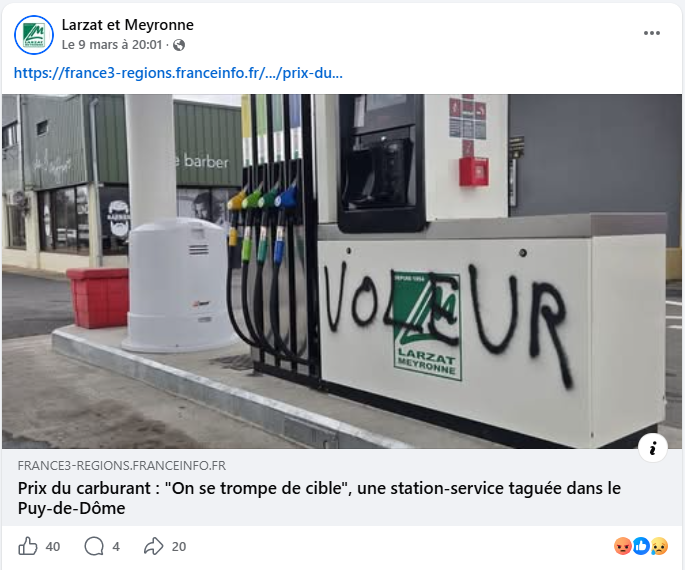The width and height of the screenshot is (685, 570).
Task: Toggle the thumbs-up Like button
Action: coord(28,546)
